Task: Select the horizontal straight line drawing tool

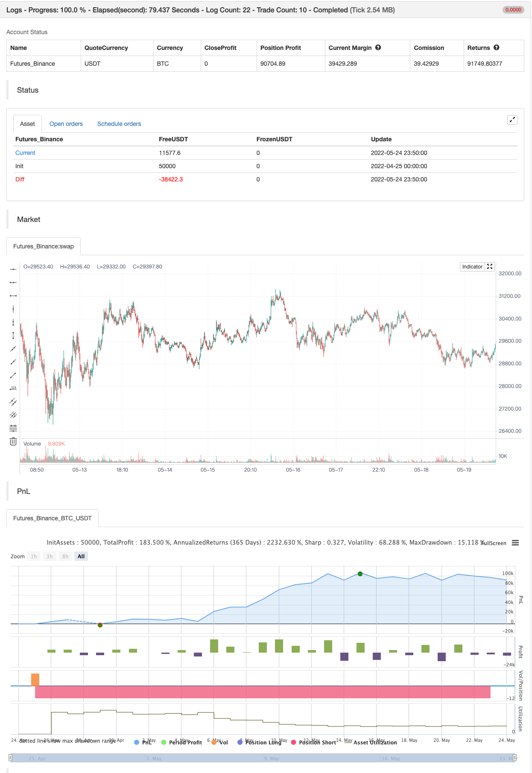Action: [13, 269]
